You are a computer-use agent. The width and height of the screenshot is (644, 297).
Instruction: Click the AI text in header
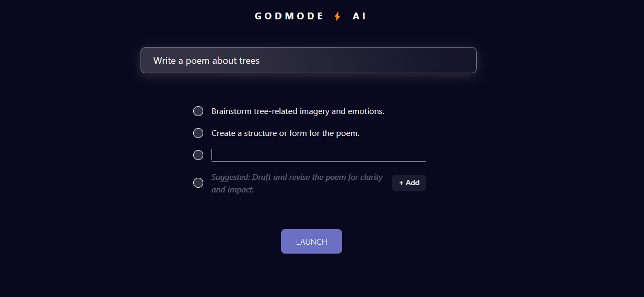point(359,16)
